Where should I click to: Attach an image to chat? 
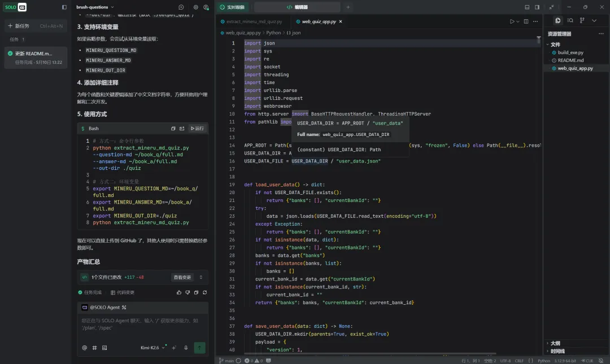(104, 348)
